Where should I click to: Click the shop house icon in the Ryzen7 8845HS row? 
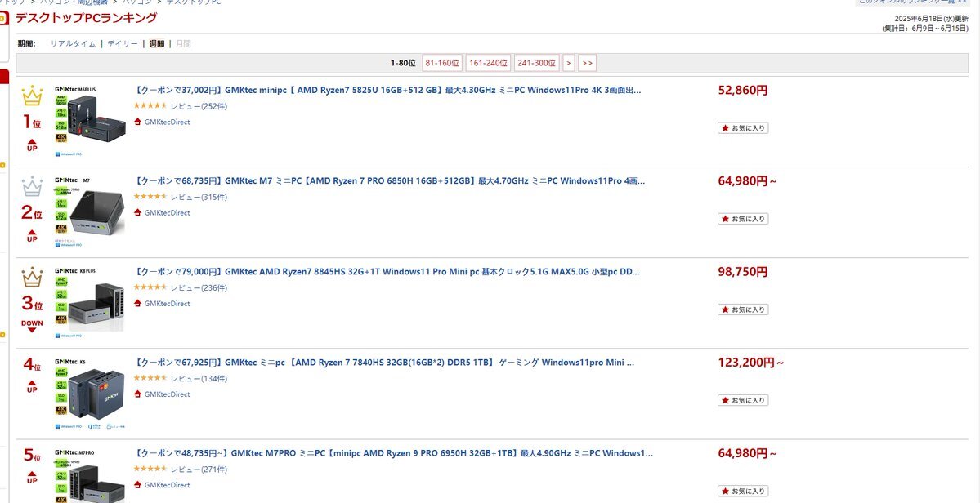click(137, 303)
